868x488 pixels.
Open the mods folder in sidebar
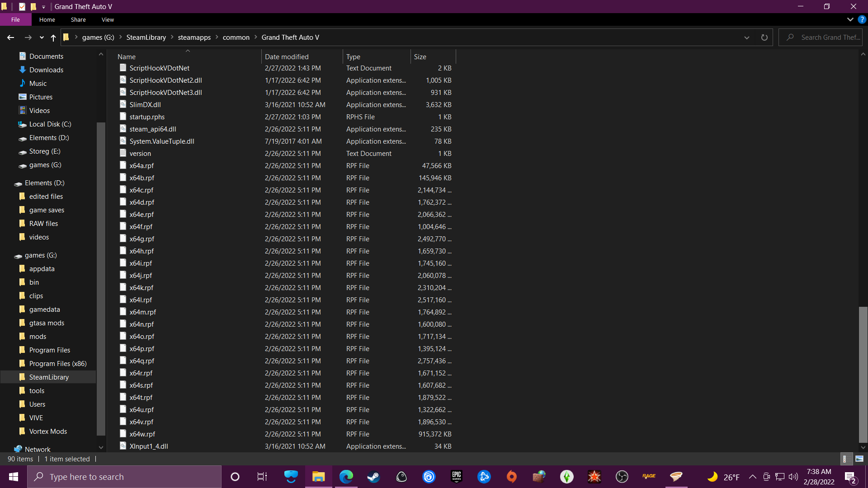point(38,337)
